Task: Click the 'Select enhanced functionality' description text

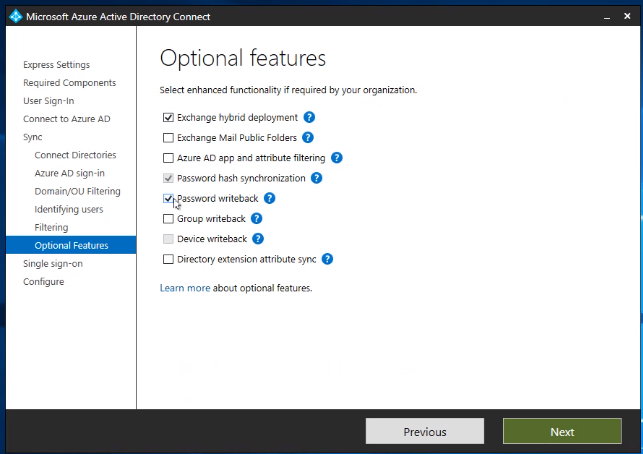Action: point(288,90)
